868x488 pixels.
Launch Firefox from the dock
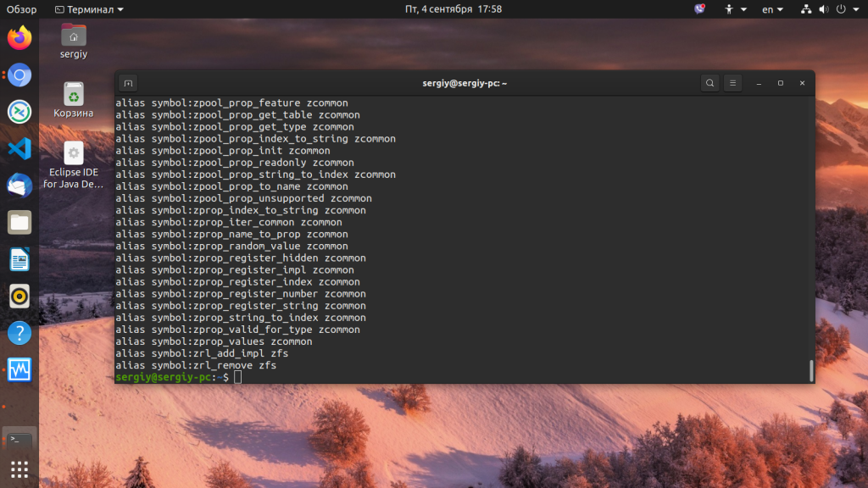(19, 38)
